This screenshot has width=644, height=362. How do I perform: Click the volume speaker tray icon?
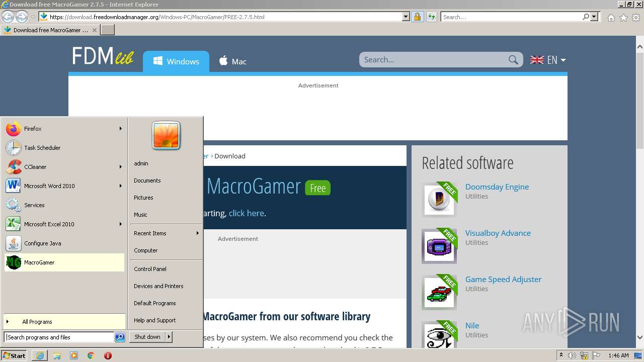click(572, 355)
